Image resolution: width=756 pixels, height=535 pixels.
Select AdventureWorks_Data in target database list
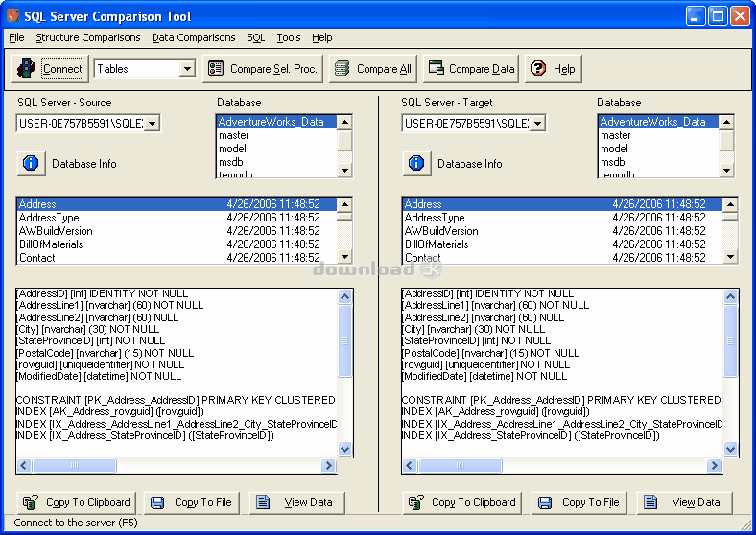point(658,122)
